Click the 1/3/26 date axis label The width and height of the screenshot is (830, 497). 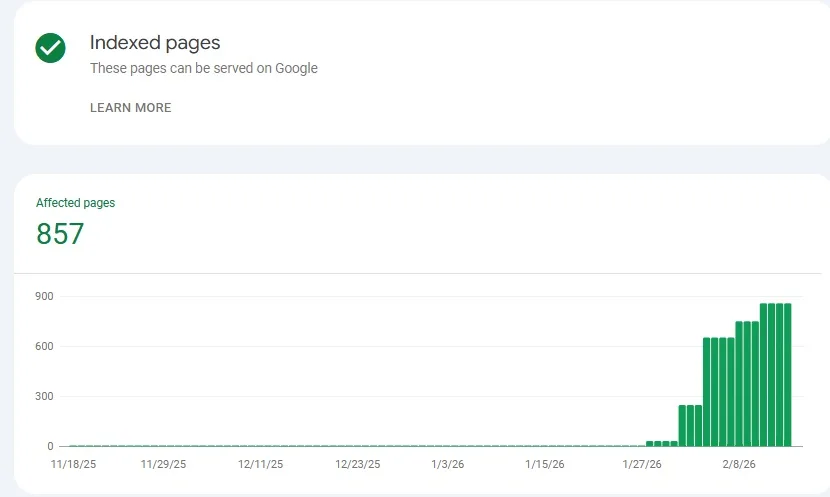[447, 464]
